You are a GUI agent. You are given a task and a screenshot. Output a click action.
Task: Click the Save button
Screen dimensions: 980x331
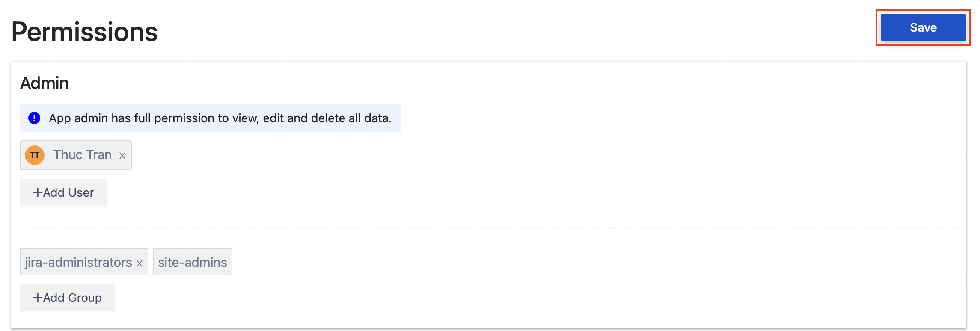pyautogui.click(x=923, y=27)
